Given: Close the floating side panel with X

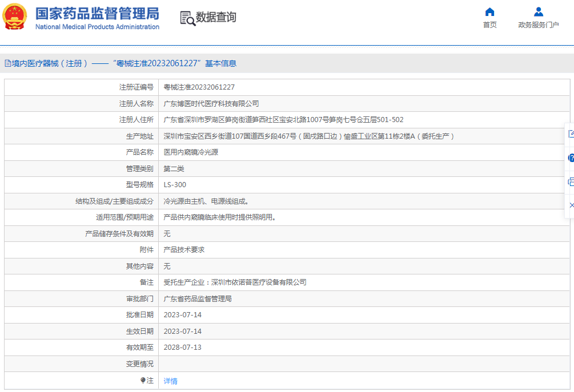Looking at the screenshot, I should point(572,205).
